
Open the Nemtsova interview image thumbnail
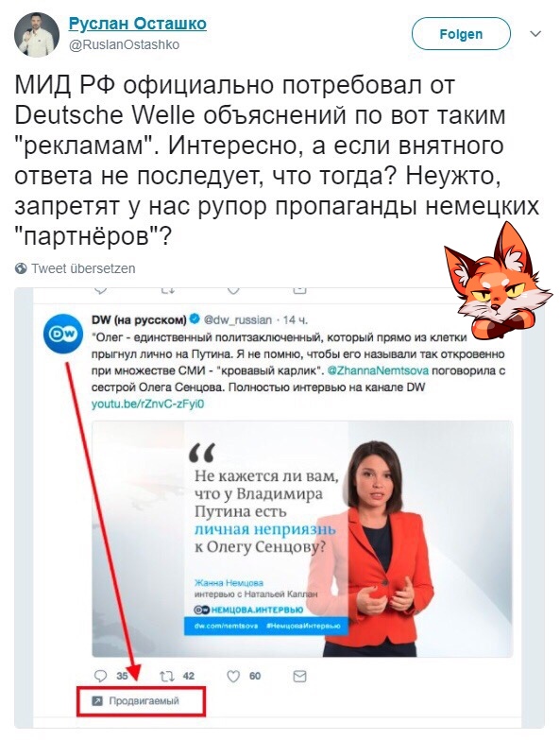302,539
